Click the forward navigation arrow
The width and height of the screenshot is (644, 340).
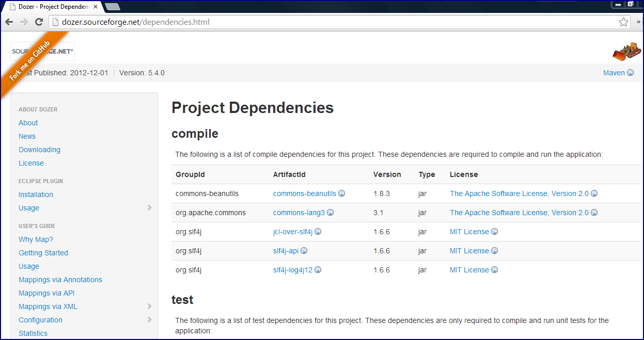click(x=24, y=22)
